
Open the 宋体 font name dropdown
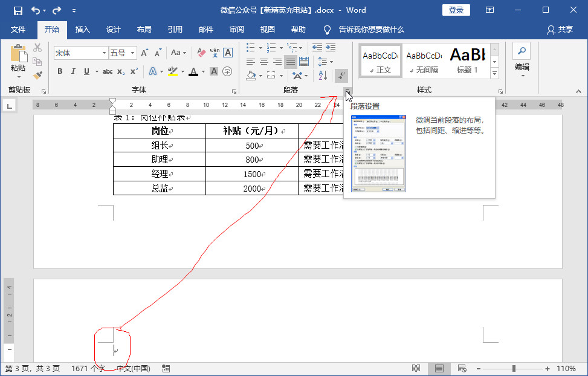coord(104,53)
